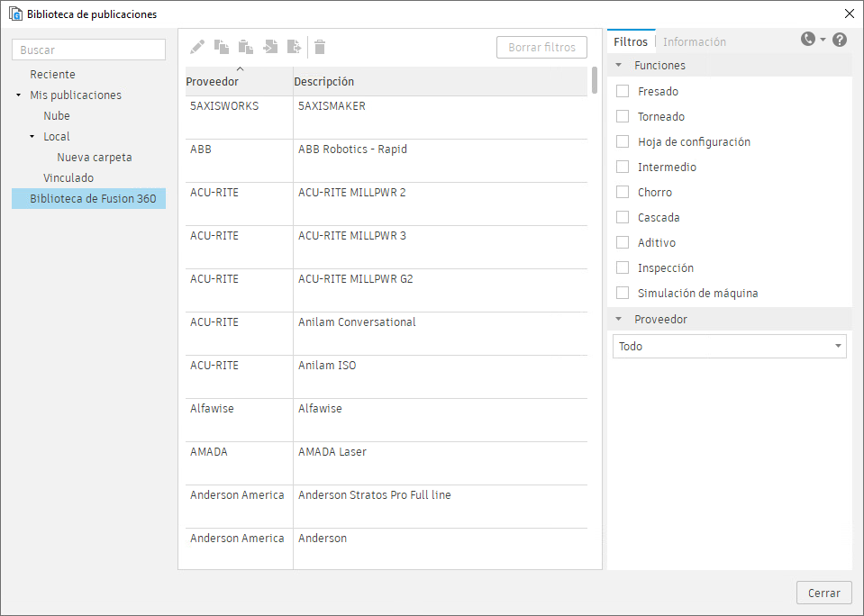Click the AMADA provider cell

tap(239, 464)
